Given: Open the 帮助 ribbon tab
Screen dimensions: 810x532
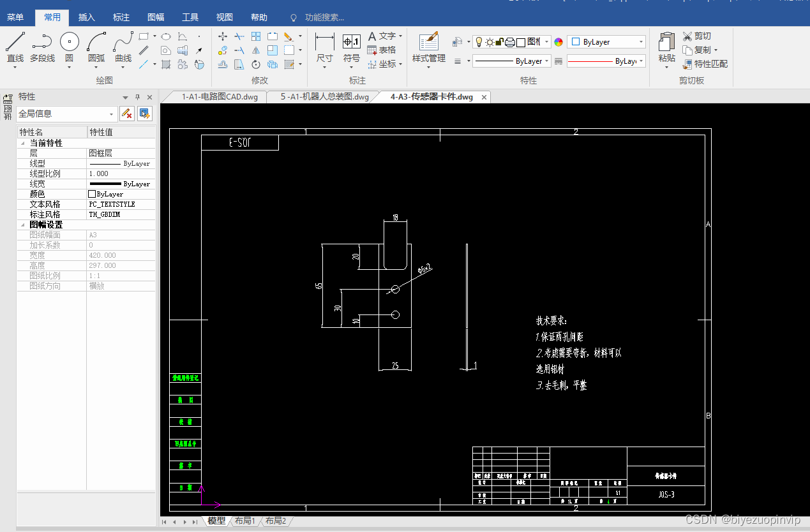Looking at the screenshot, I should (x=259, y=18).
